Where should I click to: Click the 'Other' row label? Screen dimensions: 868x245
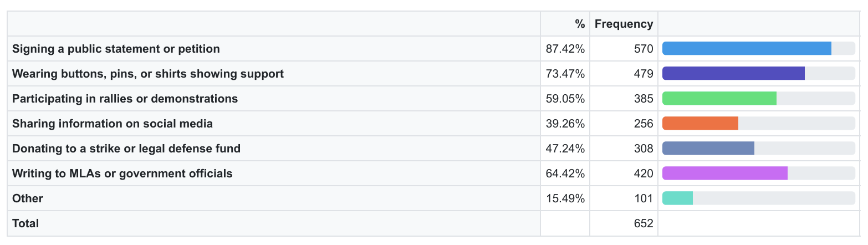tap(28, 198)
